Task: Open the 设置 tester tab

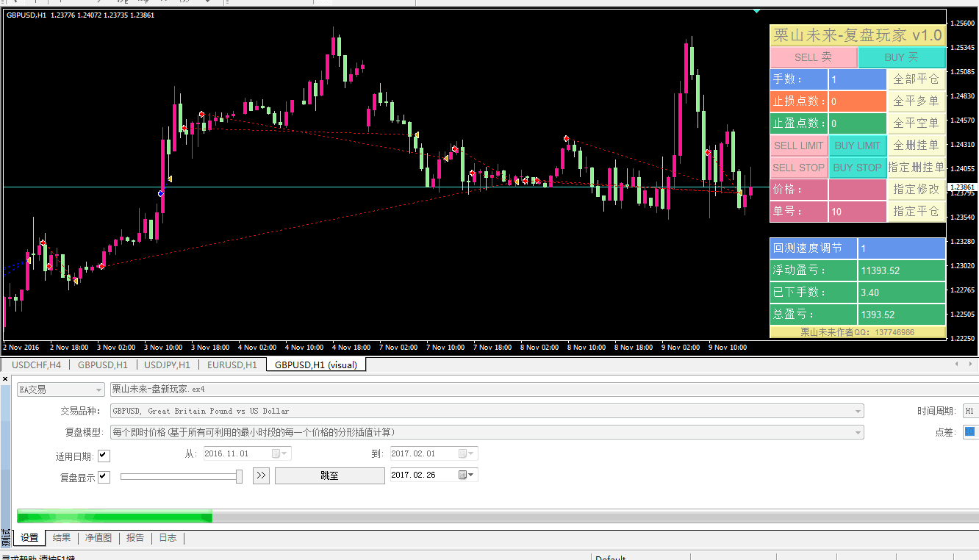Action: (29, 538)
